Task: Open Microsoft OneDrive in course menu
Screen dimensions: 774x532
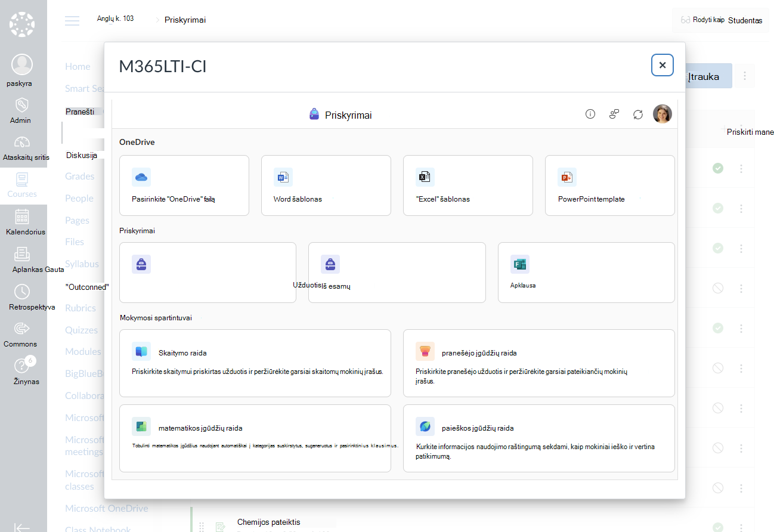Action: coord(107,509)
